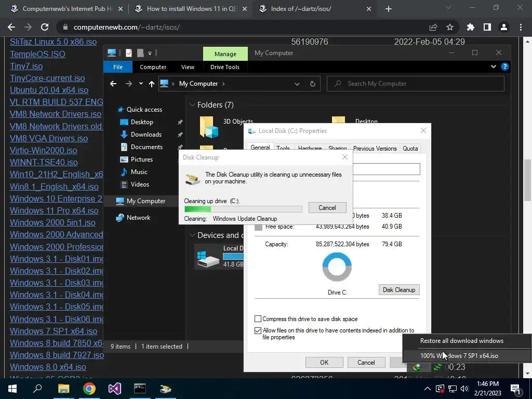Open taskbar search magnifier
This screenshot has width=532, height=399.
(x=37, y=389)
